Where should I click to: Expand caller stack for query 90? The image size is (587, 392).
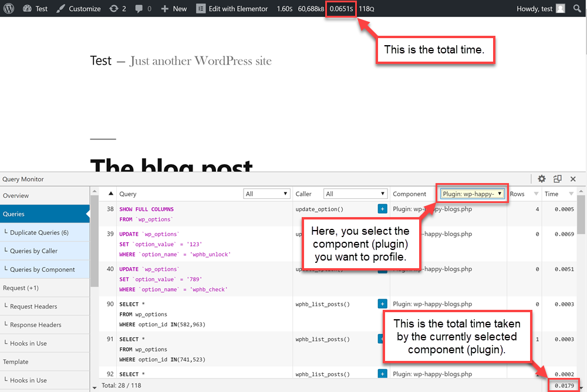click(x=382, y=304)
